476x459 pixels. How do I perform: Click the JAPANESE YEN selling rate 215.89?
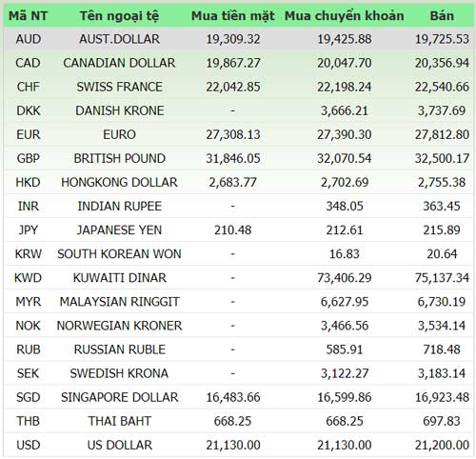pos(442,229)
